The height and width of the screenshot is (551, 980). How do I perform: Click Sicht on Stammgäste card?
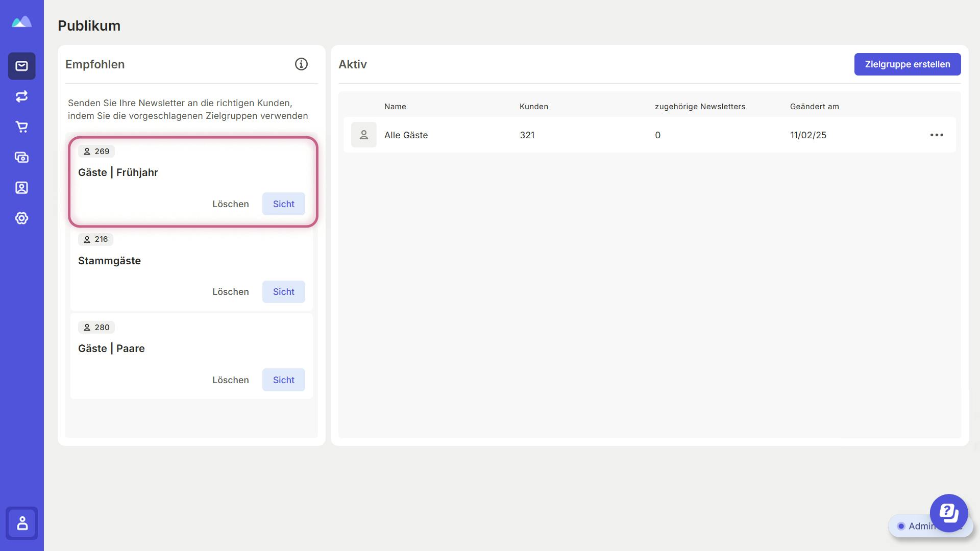coord(284,292)
